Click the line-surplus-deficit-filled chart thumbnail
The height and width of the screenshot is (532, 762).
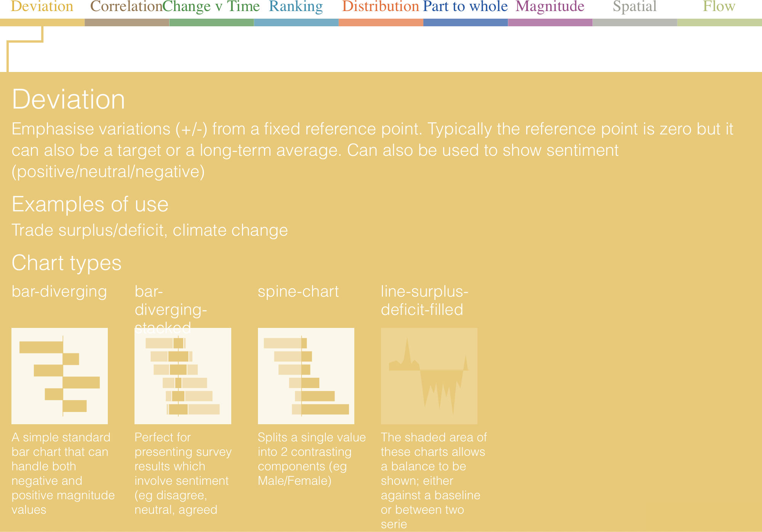point(429,376)
